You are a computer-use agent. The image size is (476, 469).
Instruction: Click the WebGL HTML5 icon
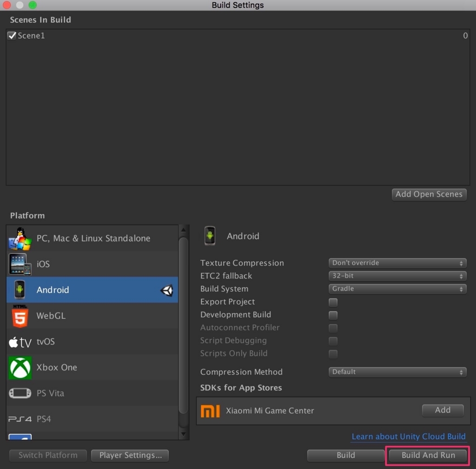[x=20, y=316]
